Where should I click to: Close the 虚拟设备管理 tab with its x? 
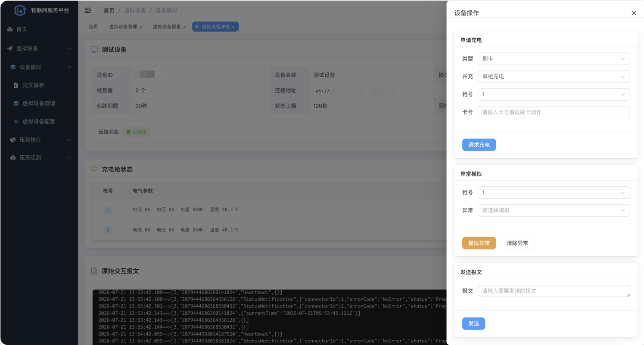tap(140, 27)
